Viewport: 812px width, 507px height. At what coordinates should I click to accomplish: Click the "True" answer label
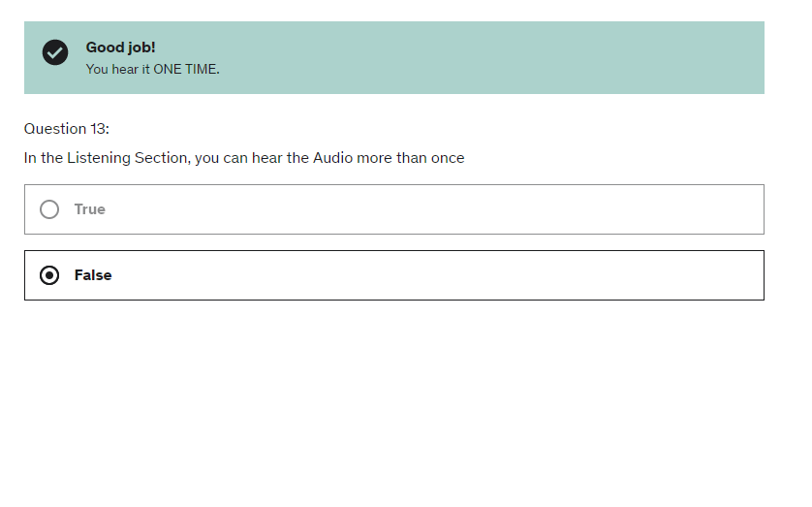coord(89,209)
